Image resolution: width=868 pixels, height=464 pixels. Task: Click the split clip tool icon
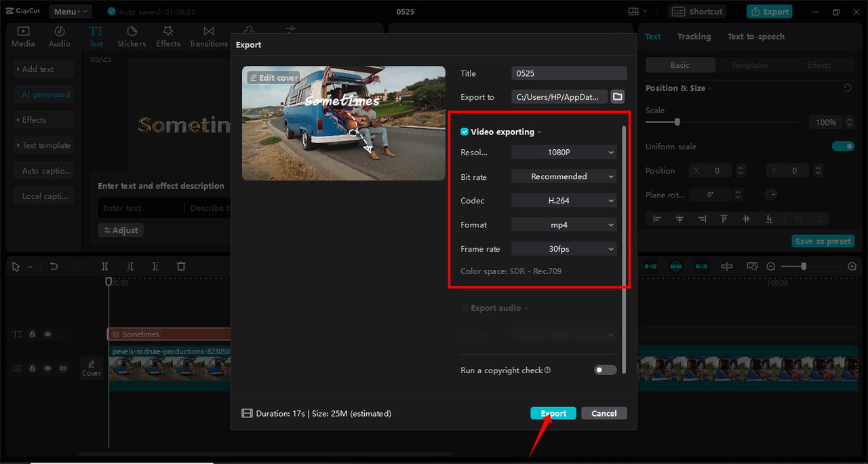(x=104, y=267)
